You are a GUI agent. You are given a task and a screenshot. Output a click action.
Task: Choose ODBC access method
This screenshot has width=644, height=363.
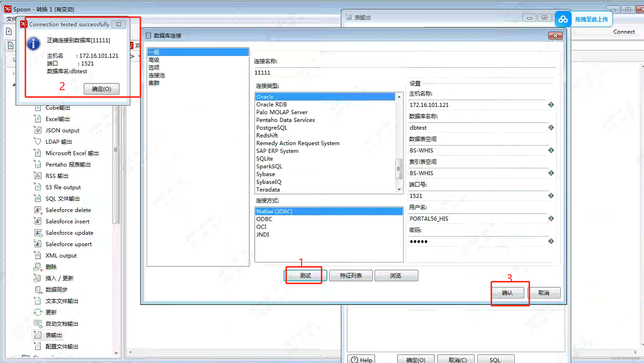(x=264, y=219)
